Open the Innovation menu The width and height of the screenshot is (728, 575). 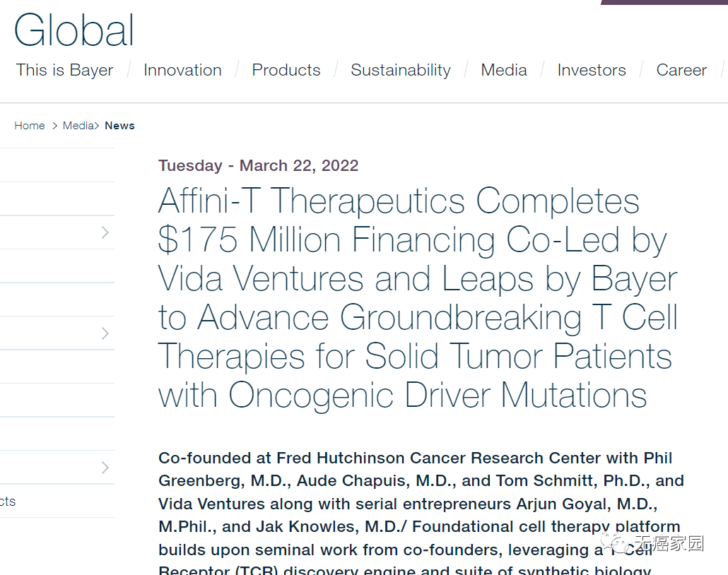(x=182, y=70)
